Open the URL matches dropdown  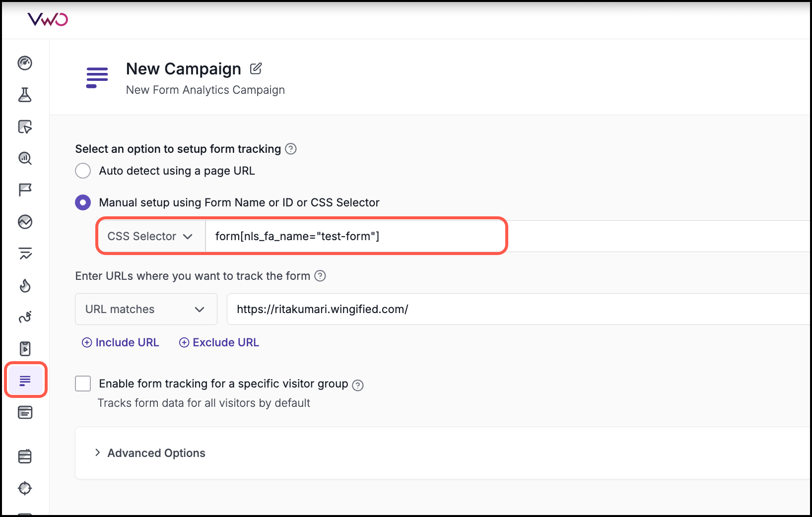145,309
